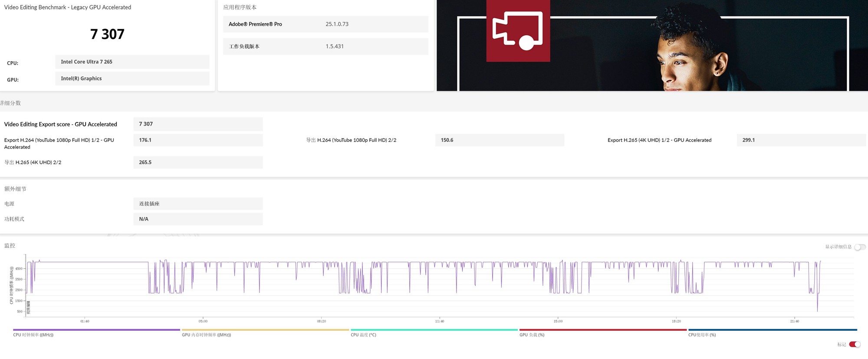
Task: Click the red video editing benchmark icon
Action: coord(518,30)
